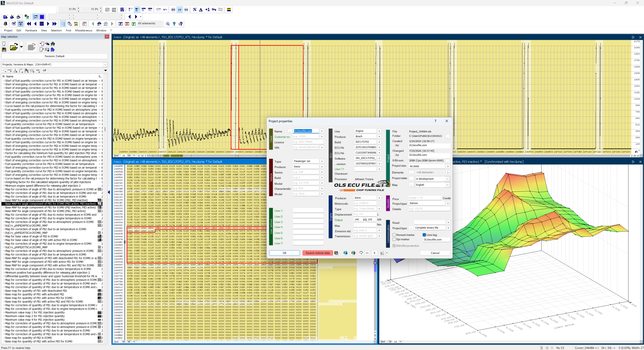
Task: Toggle the Off filter button
Action: 45,70
